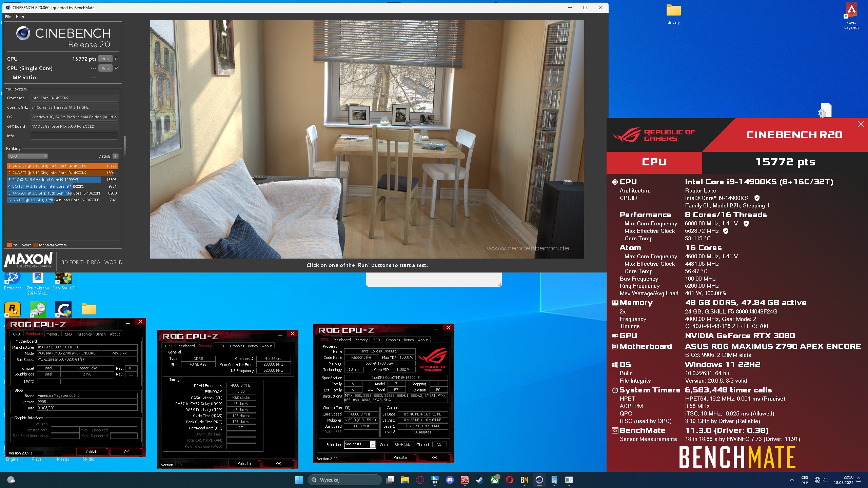Click CPUID verification shield in BenchMate
Viewport: 868px width, 488px height.
[757, 198]
